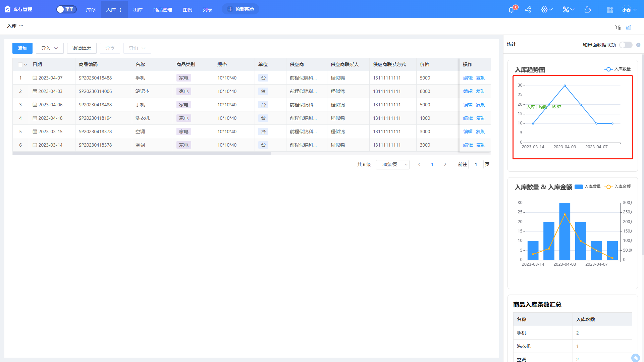Screen dimensions: 644x362
Task: Click the calendar icon for 2023-04-07 row
Action: 35,78
